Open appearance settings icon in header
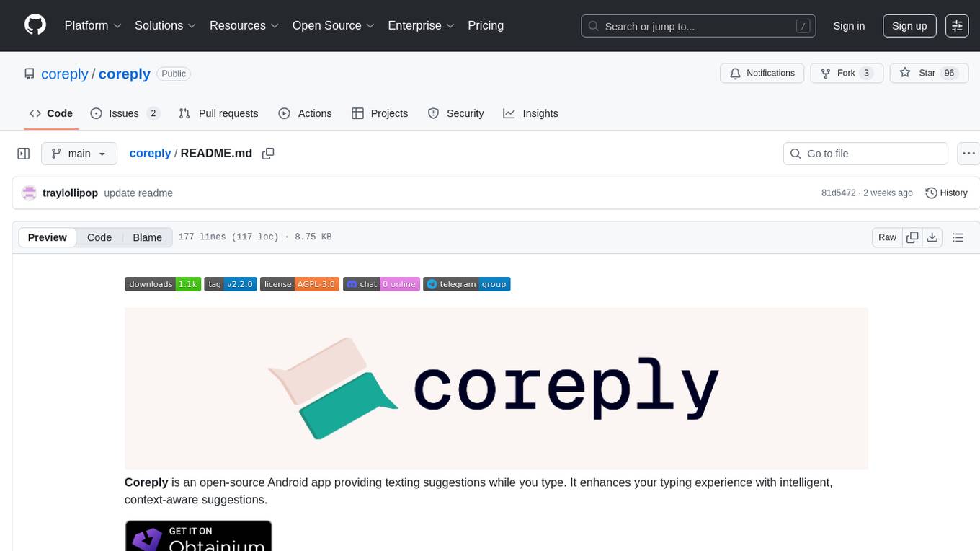The image size is (980, 551). (x=957, y=26)
